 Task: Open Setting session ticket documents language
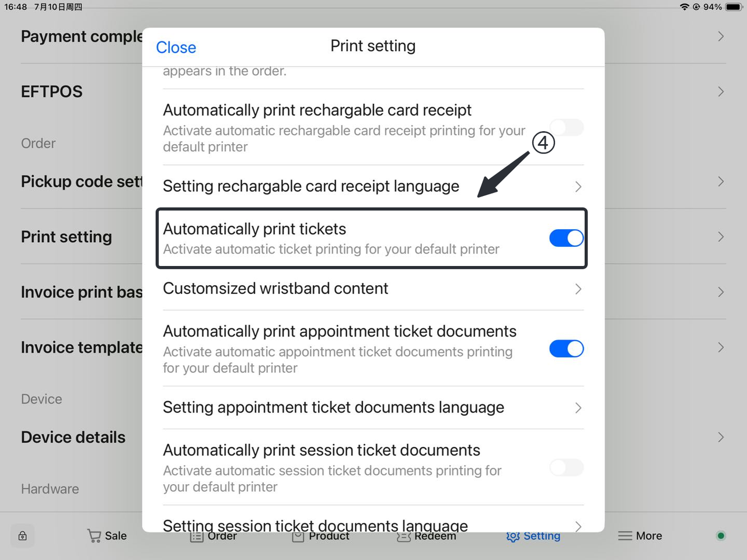click(x=315, y=524)
